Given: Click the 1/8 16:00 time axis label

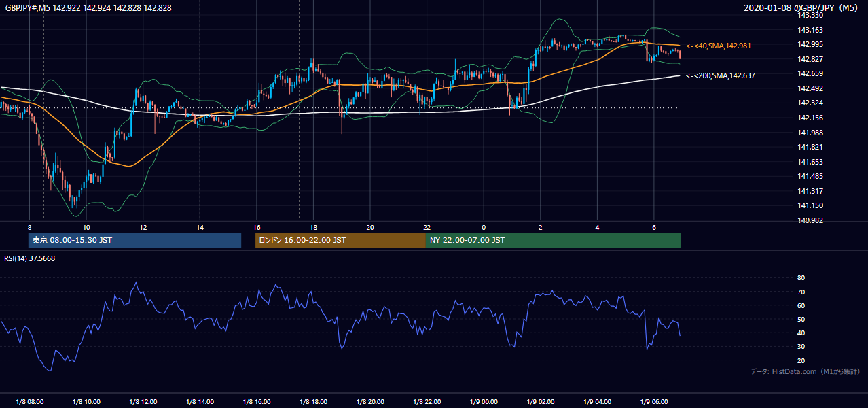Looking at the screenshot, I should coord(256,402).
